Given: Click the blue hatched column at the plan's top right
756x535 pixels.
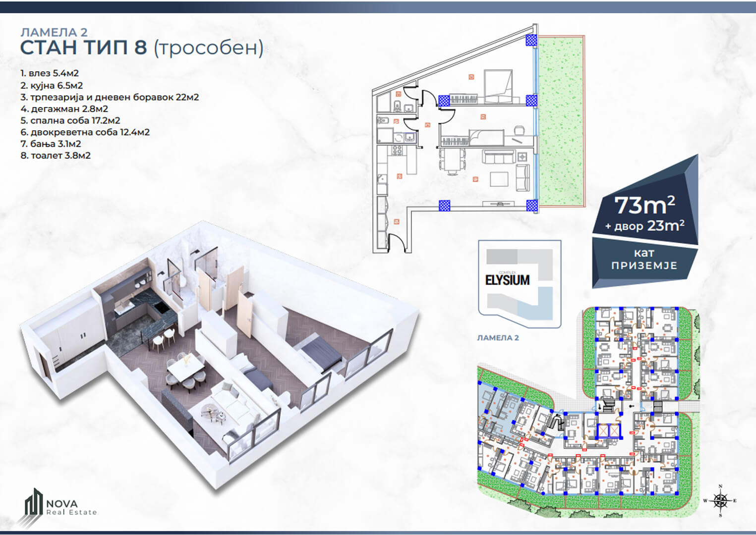Looking at the screenshot, I should tap(531, 40).
